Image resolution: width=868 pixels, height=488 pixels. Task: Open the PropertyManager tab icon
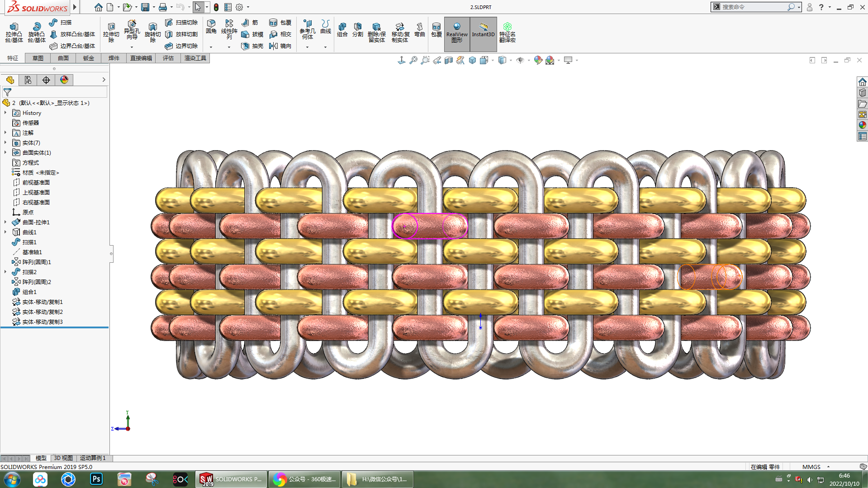click(28, 80)
